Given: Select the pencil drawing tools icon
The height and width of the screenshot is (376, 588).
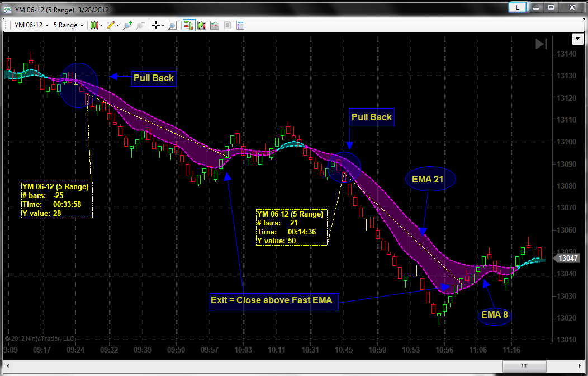Looking at the screenshot, I should click(111, 25).
